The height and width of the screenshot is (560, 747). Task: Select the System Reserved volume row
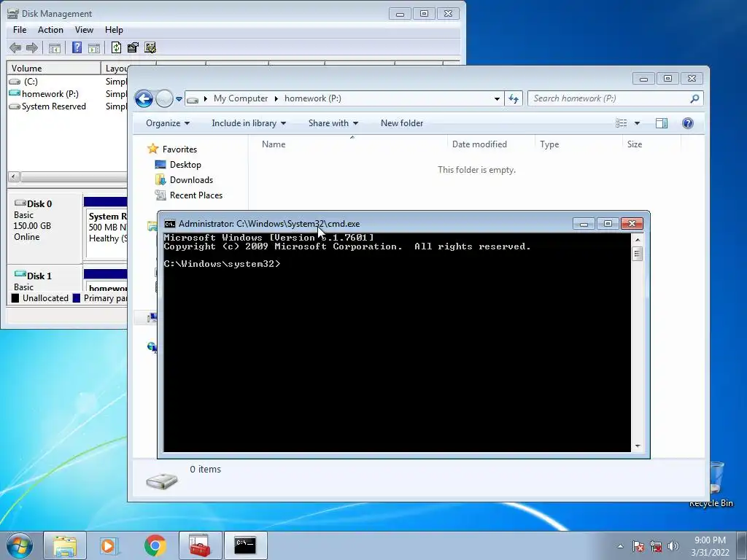pyautogui.click(x=66, y=106)
